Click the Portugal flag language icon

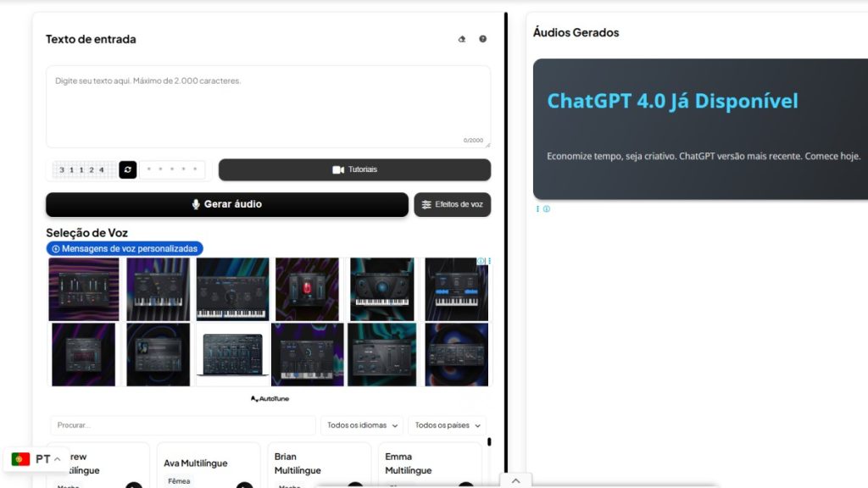pyautogui.click(x=20, y=459)
